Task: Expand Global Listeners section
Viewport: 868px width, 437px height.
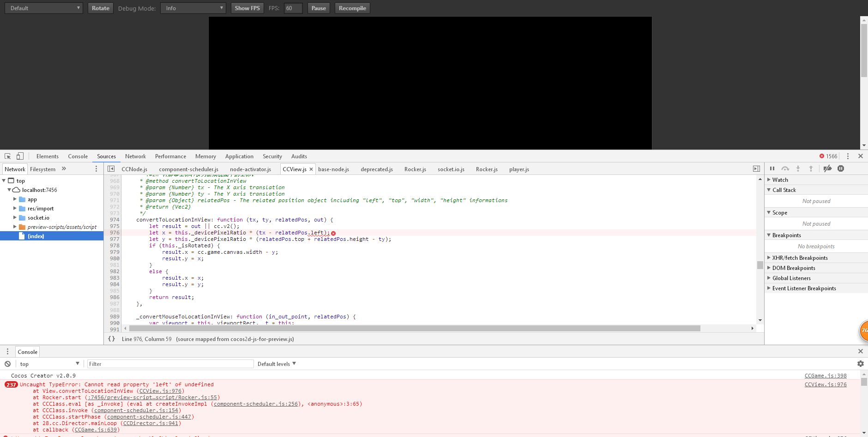Action: [x=816, y=278]
